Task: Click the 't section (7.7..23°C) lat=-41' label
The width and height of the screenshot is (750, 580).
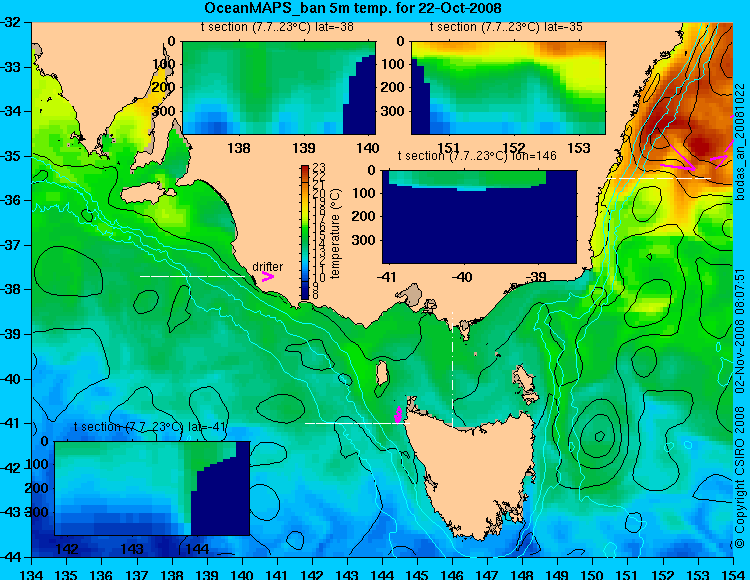Action: point(150,427)
